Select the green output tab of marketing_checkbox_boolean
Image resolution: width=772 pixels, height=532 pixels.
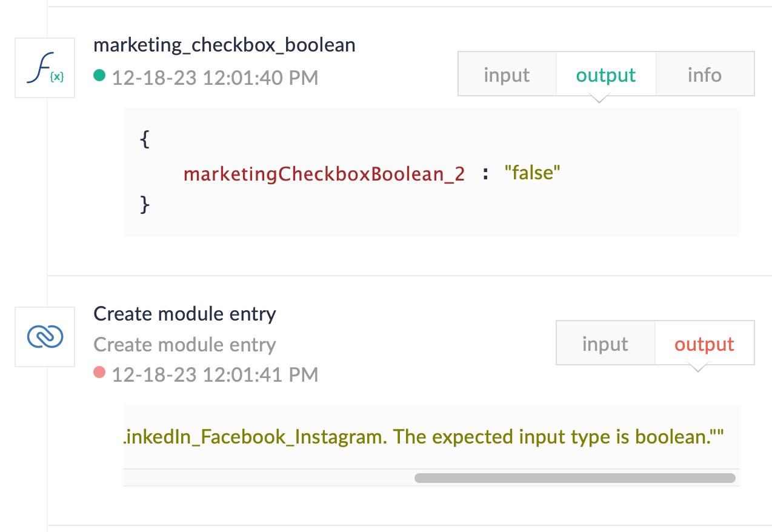click(605, 75)
